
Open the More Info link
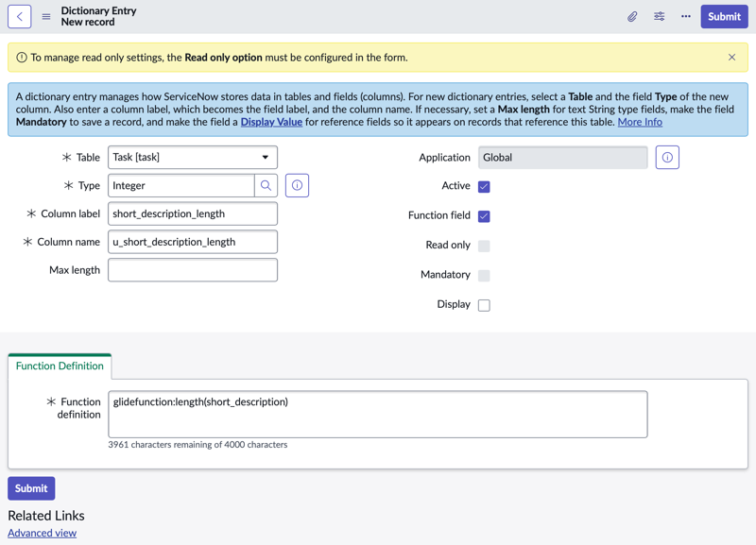point(640,122)
